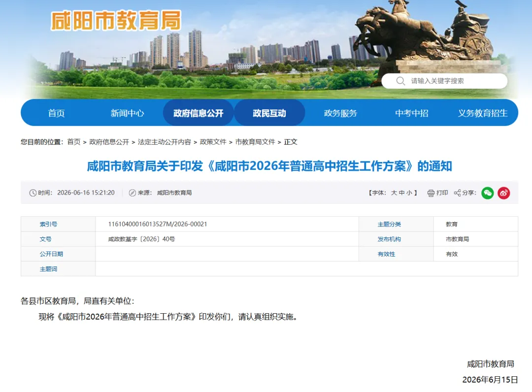Set font size to 大
This screenshot has width=532, height=392.
point(394,193)
